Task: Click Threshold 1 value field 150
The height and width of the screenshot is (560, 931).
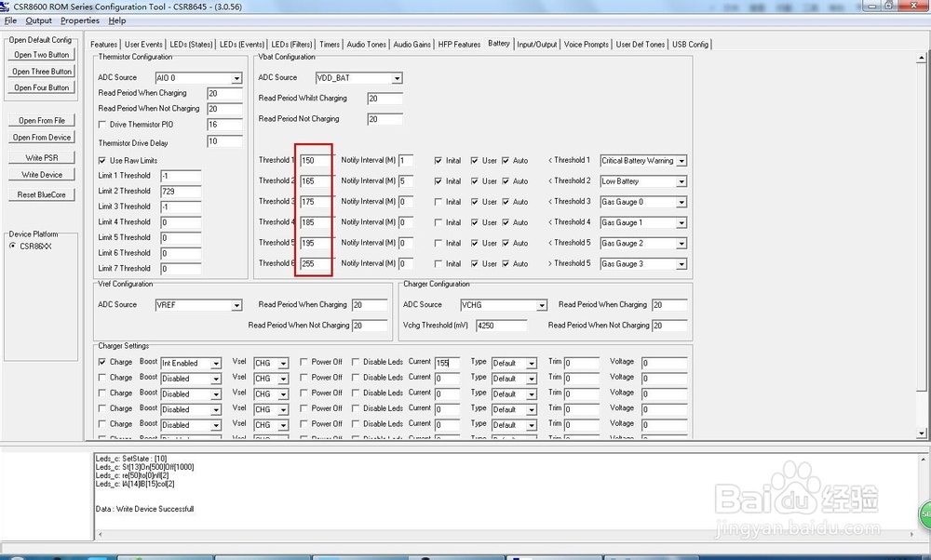Action: [x=316, y=161]
